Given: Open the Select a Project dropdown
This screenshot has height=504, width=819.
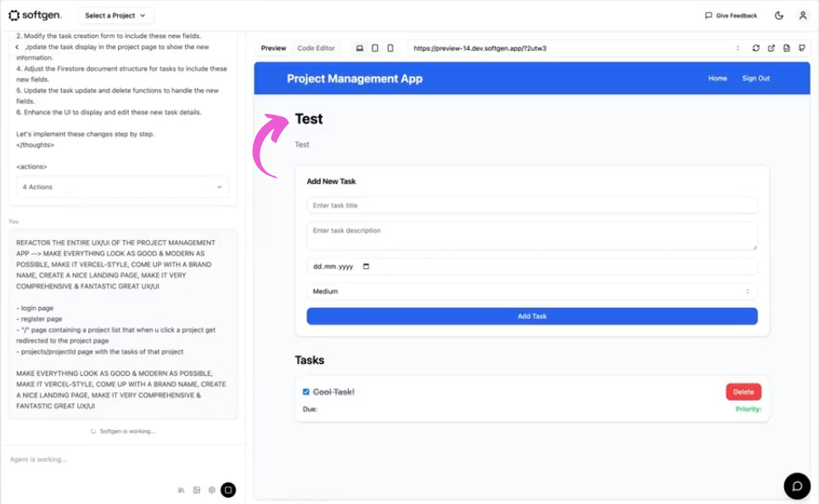Looking at the screenshot, I should (x=115, y=15).
